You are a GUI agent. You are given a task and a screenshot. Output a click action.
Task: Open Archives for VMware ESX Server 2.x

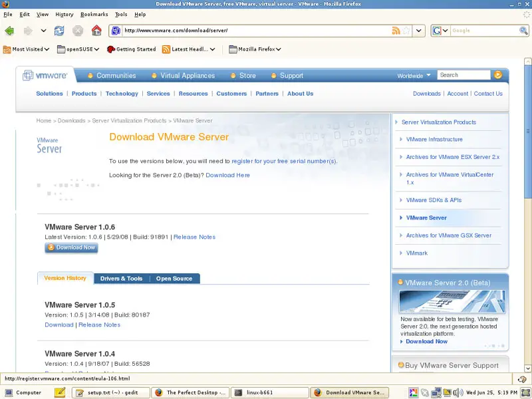453,157
